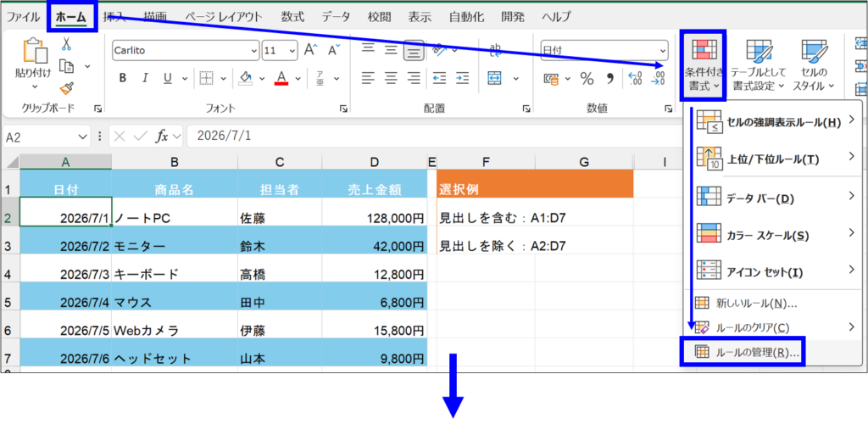Screen dimensions: 868x441
Task: Click the fill color bucket icon
Action: (246, 78)
